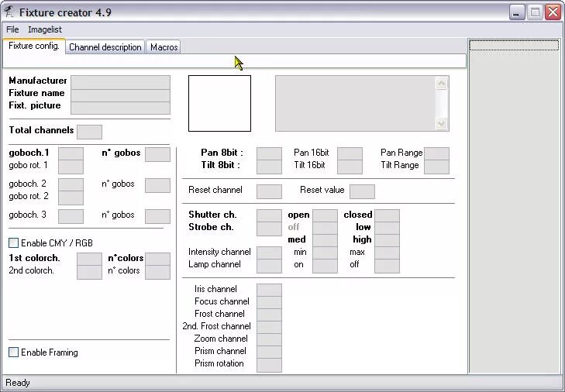Screen dimensions: 565x392
Task: Click the Pan Range field
Action: [436, 154]
